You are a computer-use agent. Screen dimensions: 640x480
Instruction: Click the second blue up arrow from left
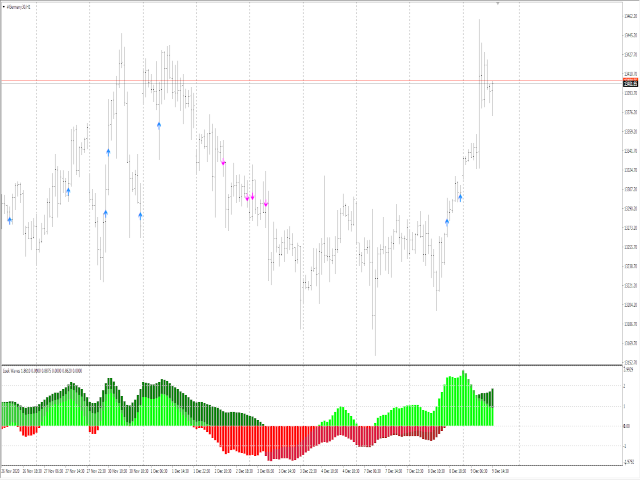[68, 190]
